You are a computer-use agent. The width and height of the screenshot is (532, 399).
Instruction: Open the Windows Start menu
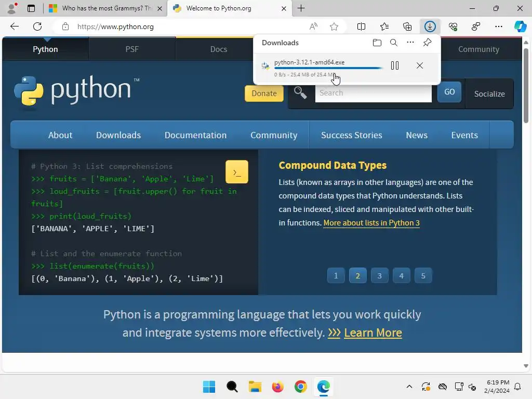coord(209,387)
